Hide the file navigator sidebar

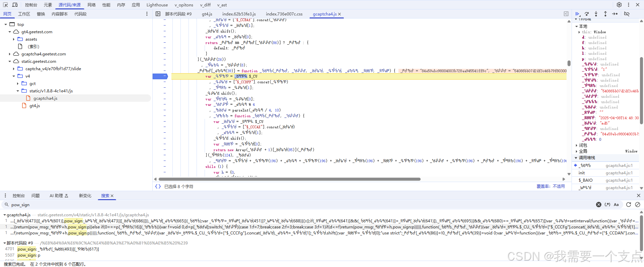(158, 14)
